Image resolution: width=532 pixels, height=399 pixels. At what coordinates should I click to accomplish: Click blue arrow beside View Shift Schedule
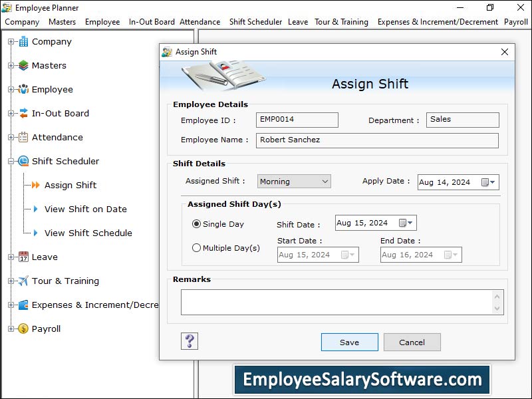(x=36, y=233)
